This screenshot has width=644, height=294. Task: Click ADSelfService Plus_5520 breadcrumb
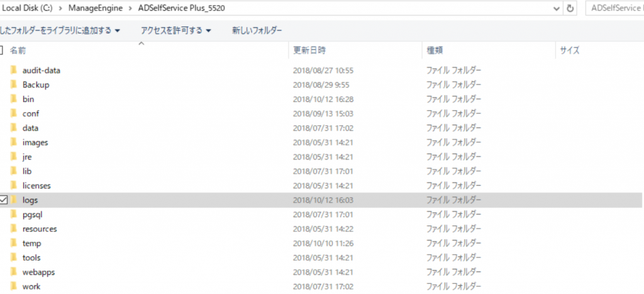(x=182, y=8)
